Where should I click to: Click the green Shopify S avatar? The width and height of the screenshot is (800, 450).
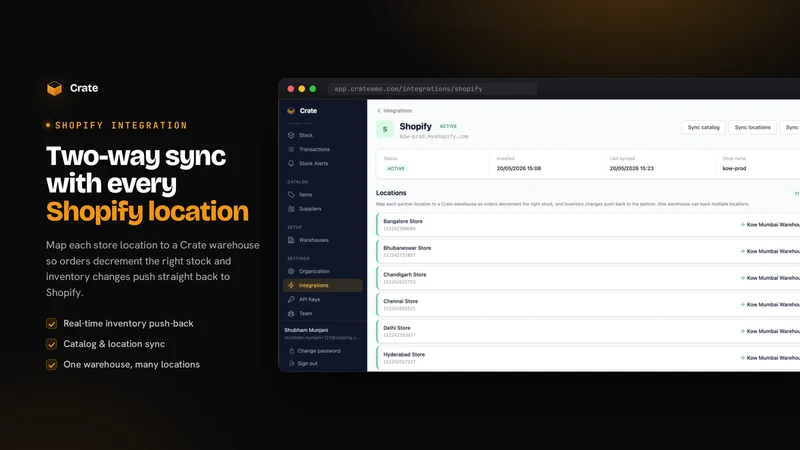tap(385, 129)
